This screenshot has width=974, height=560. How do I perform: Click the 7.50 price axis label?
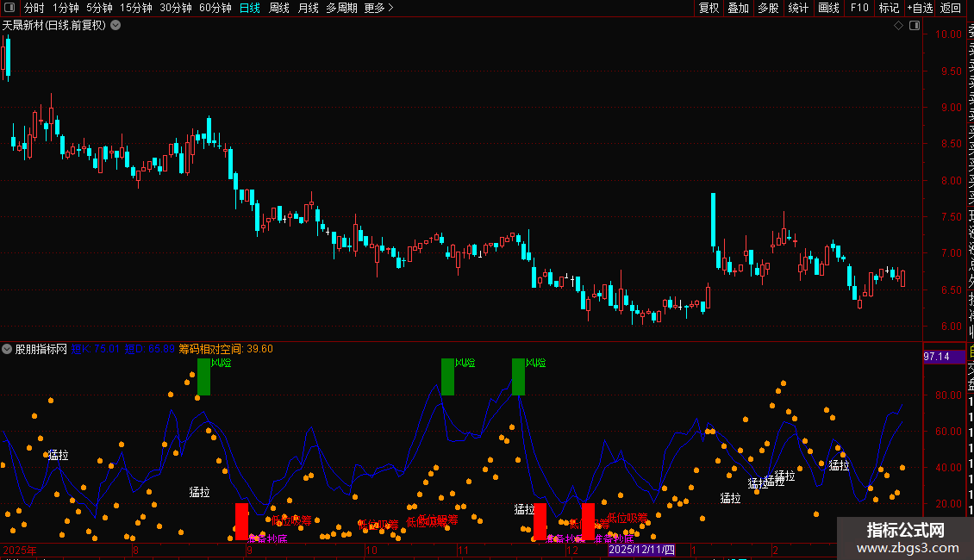951,216
